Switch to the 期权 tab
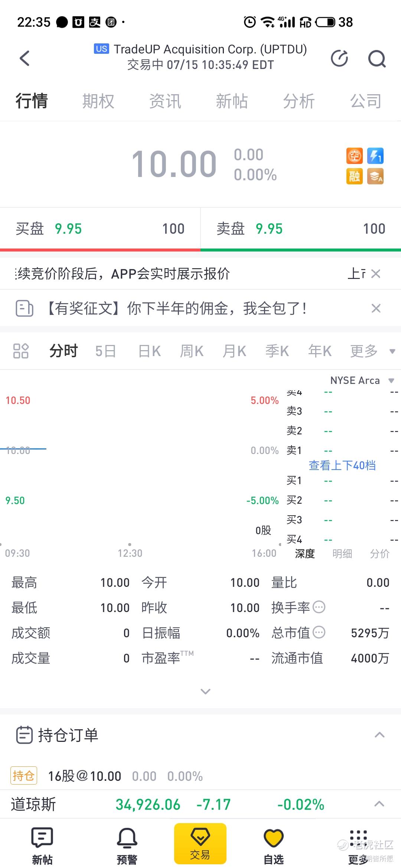 tap(98, 101)
